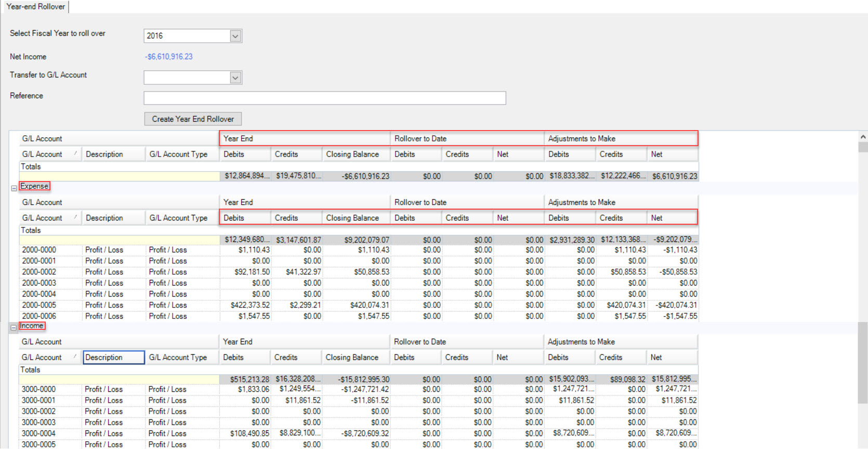Viewport: 868px width, 449px height.
Task: Click Description column header in Income grid
Action: pyautogui.click(x=113, y=357)
